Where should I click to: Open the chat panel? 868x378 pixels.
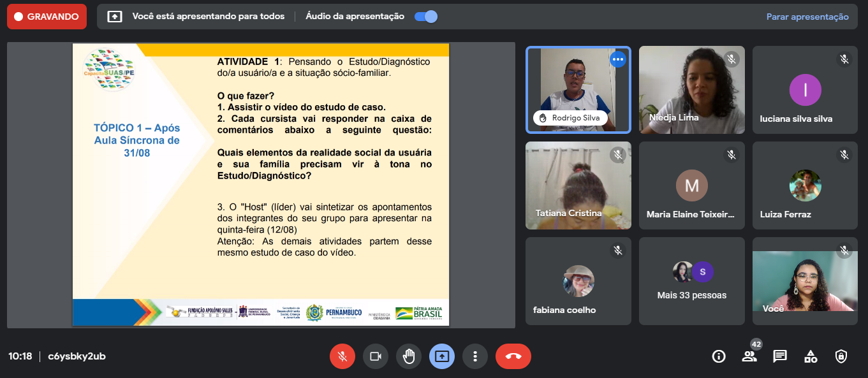[780, 356]
